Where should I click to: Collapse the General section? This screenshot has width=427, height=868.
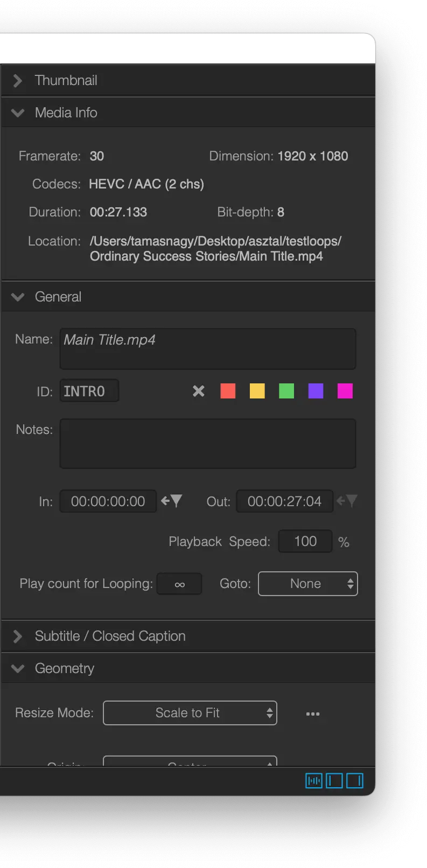(18, 297)
